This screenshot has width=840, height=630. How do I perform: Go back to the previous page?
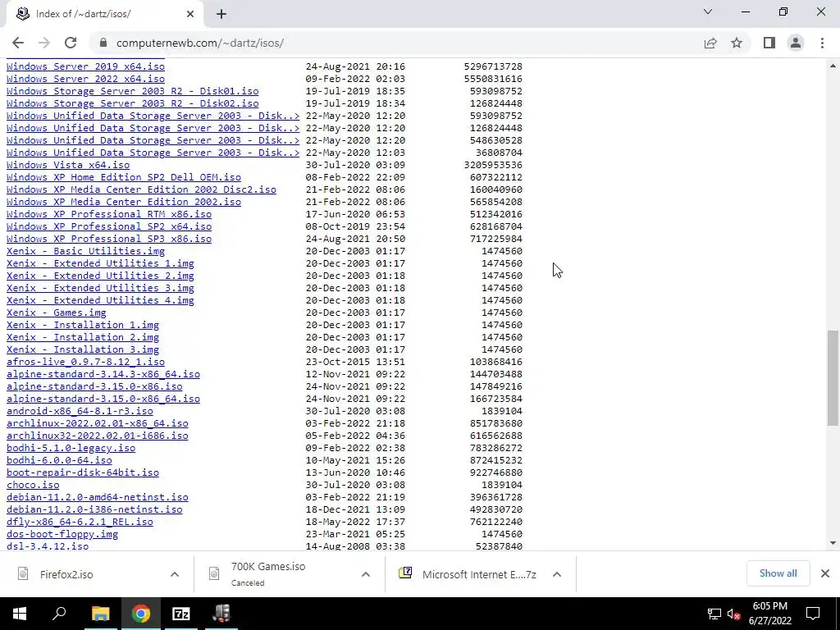18,43
